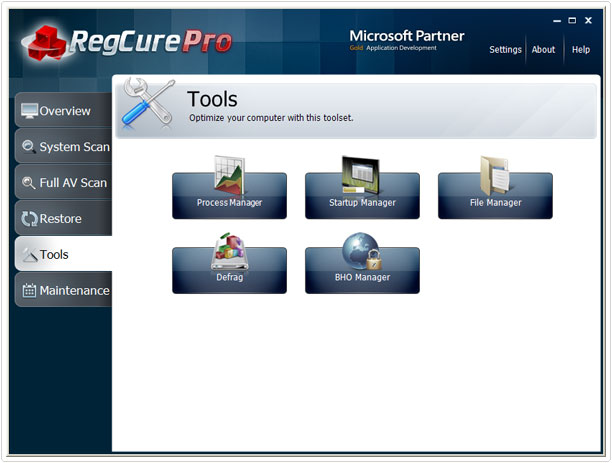
Task: Open the Help menu item
Action: pyautogui.click(x=580, y=50)
